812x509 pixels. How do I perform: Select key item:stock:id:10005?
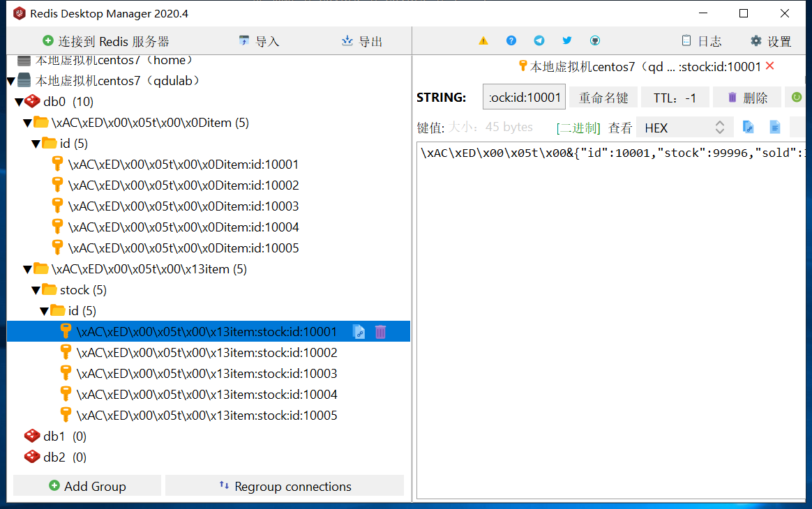click(x=206, y=416)
